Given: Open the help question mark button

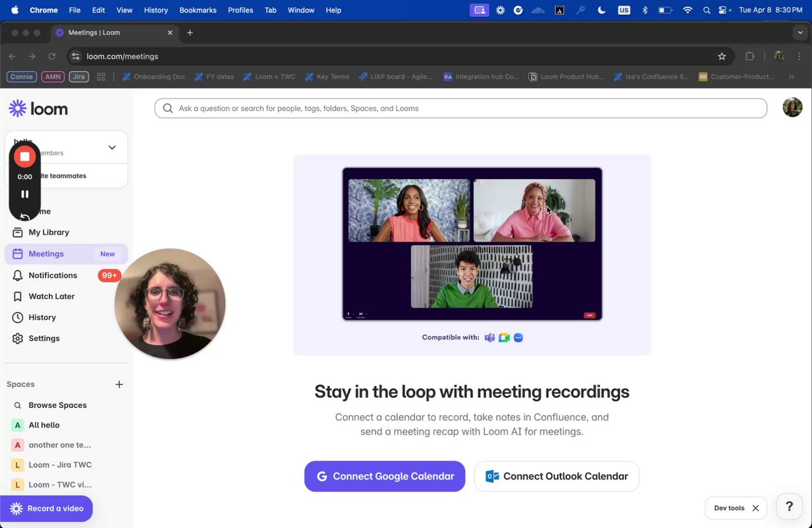Looking at the screenshot, I should (x=789, y=506).
